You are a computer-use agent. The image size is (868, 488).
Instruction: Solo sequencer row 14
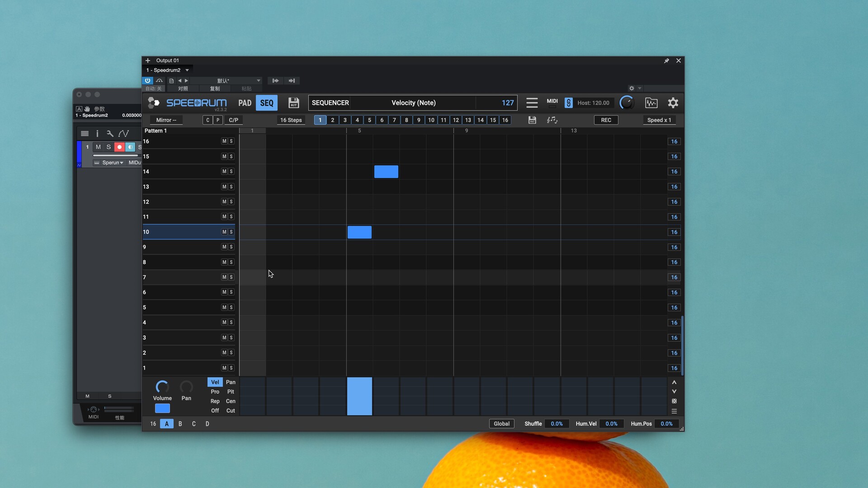(x=231, y=172)
